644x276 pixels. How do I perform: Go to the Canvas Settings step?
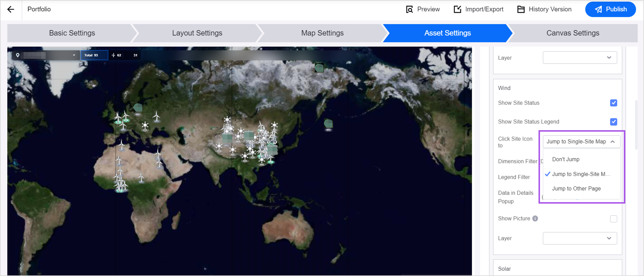(573, 33)
